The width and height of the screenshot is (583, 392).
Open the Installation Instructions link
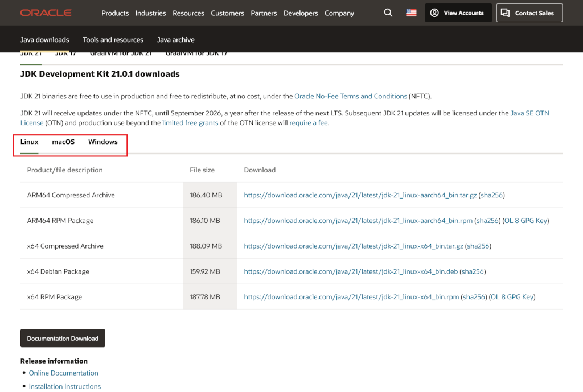pos(65,386)
